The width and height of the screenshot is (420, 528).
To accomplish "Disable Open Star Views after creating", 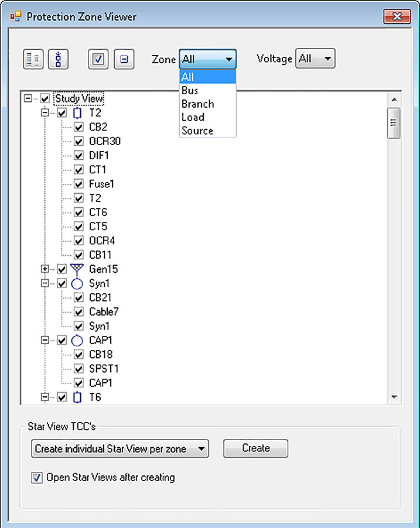I will (37, 478).
